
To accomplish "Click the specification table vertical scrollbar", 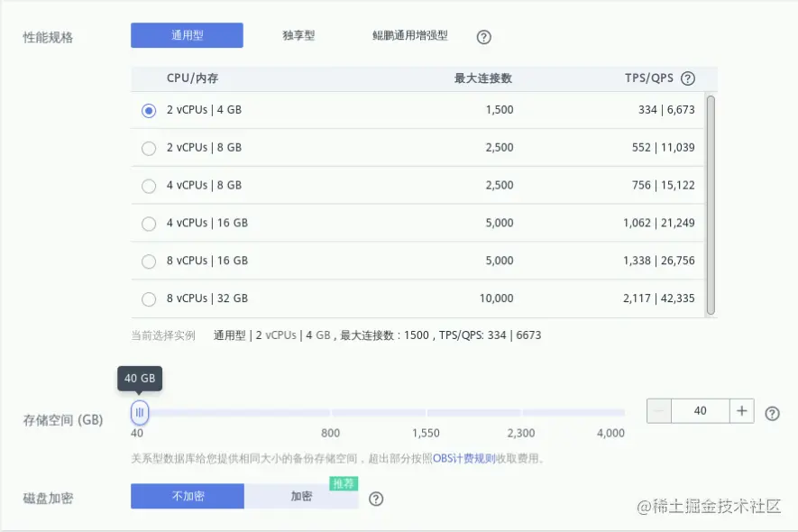I will coord(711,205).
